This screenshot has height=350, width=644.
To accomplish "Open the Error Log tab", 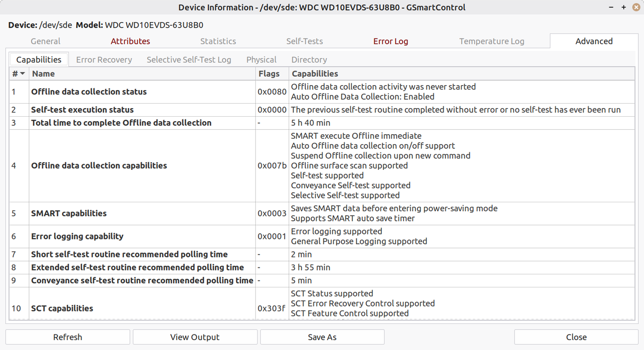I will (390, 41).
